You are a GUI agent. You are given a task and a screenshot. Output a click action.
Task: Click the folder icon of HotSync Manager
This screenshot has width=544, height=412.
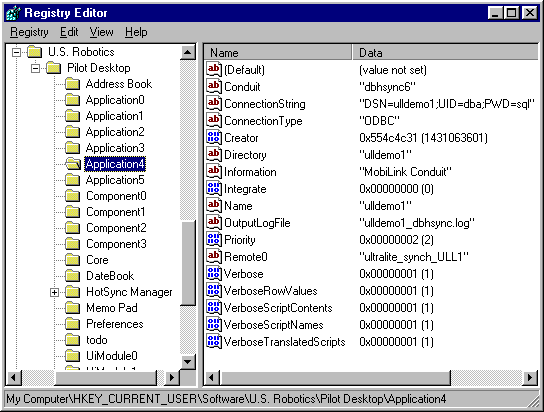coord(73,292)
